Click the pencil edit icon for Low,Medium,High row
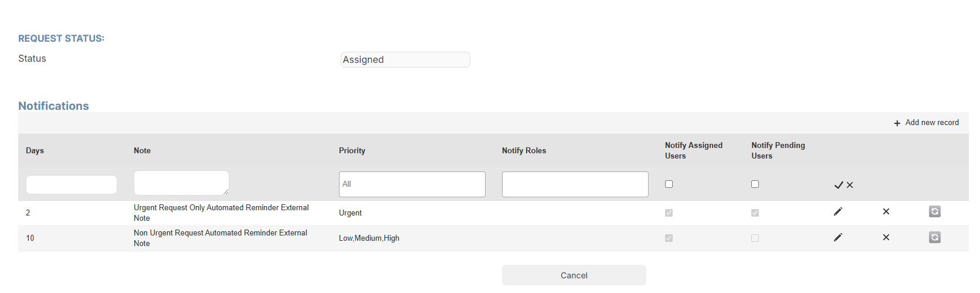The height and width of the screenshot is (293, 980). pos(838,237)
